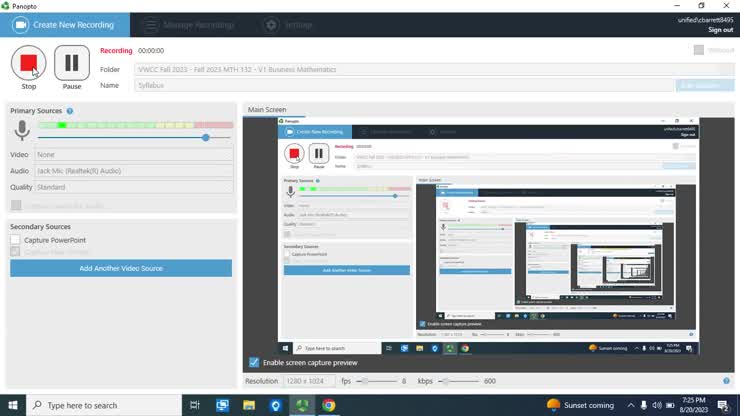Open Primary Sources help info icon

70,111
